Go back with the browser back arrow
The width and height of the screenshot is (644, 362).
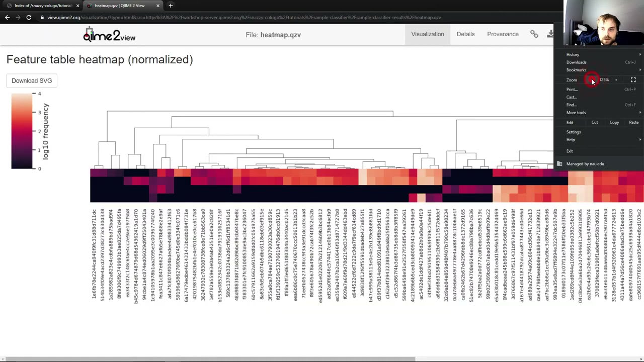coord(7,18)
